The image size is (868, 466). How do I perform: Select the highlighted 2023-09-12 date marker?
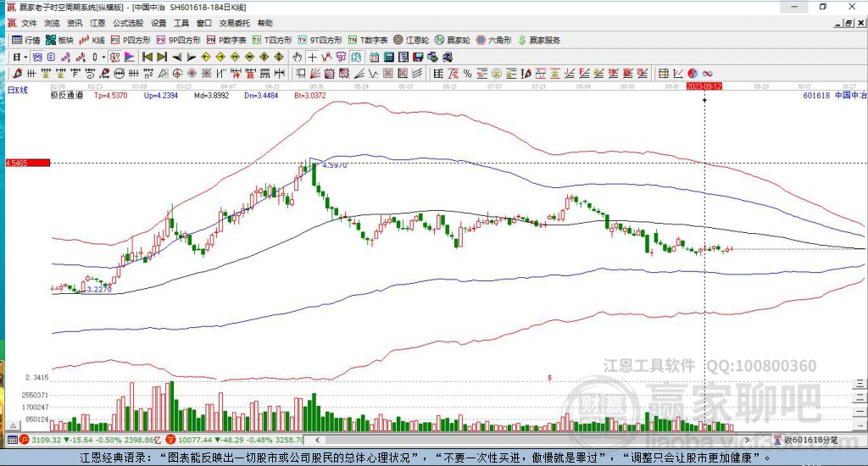click(704, 86)
